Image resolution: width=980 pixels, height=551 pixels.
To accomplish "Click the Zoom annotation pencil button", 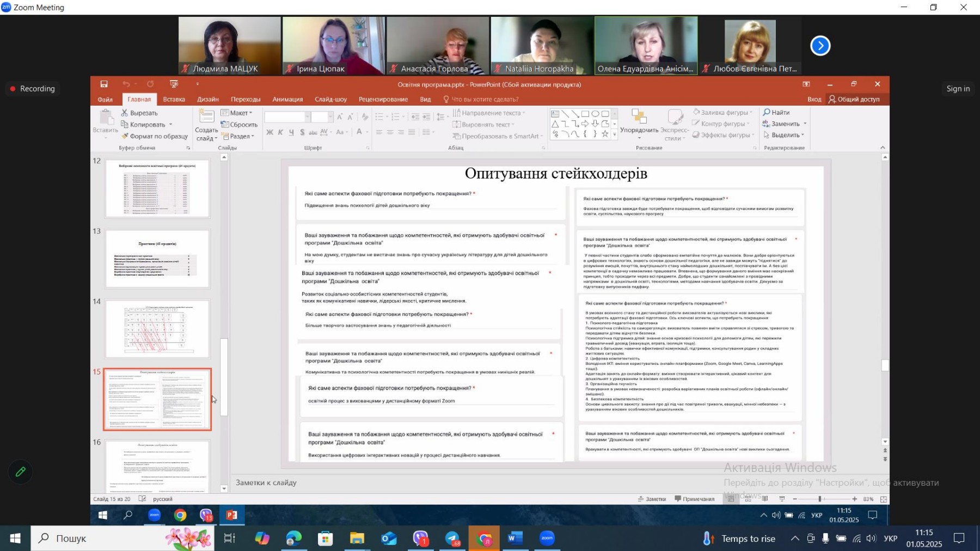I will click(20, 472).
